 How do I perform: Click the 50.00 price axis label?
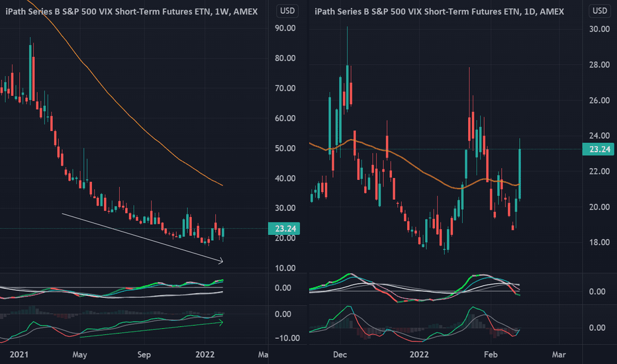285,148
